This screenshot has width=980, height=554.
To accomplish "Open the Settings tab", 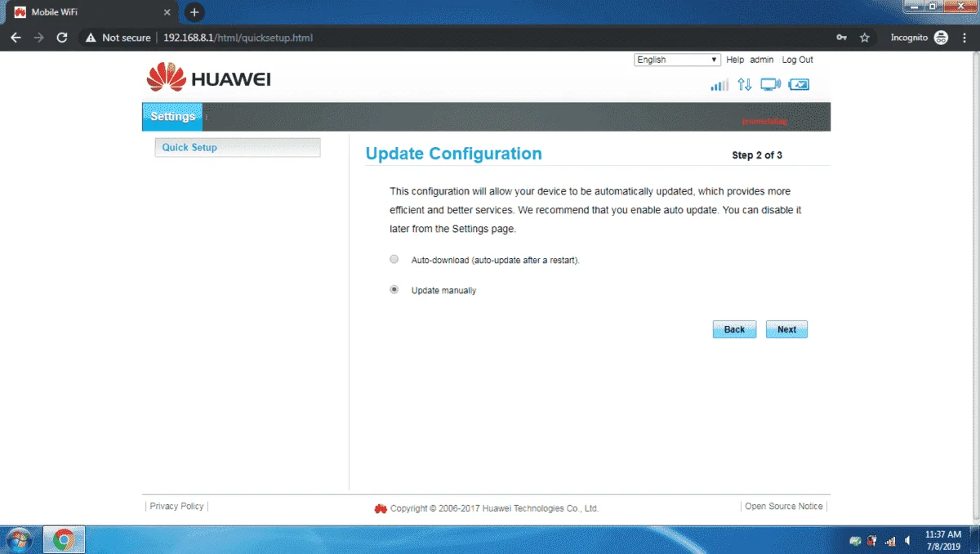I will point(172,117).
